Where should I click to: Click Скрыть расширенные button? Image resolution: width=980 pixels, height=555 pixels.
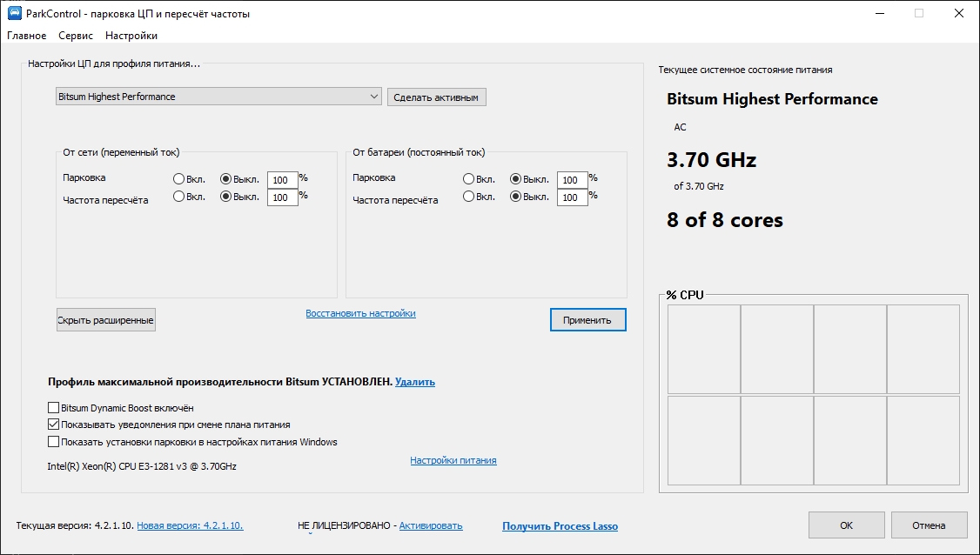click(105, 320)
